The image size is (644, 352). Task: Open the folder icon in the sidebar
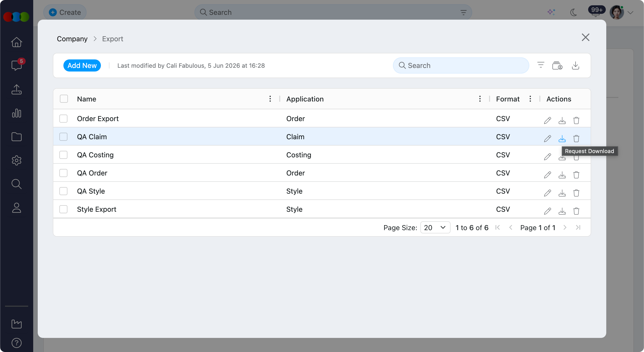tap(17, 137)
